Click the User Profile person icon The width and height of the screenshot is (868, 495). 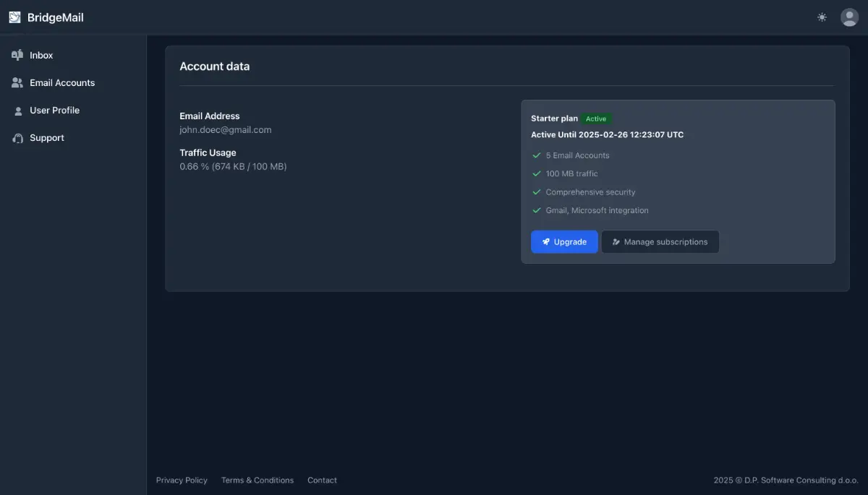point(17,111)
